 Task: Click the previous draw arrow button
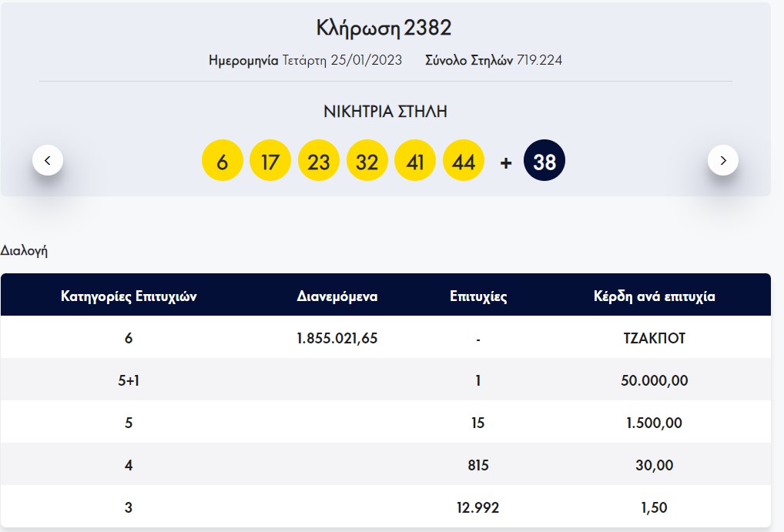tap(48, 160)
